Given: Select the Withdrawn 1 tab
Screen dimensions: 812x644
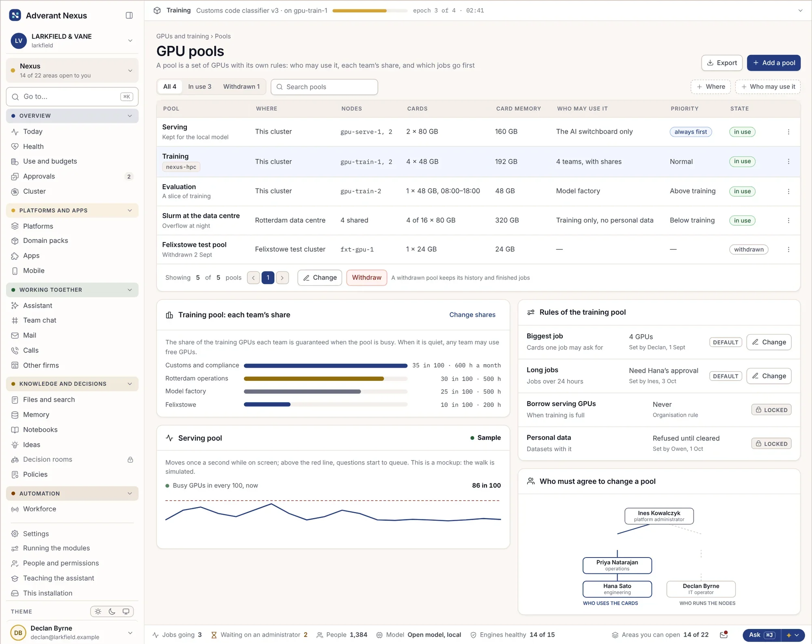Looking at the screenshot, I should coord(241,86).
